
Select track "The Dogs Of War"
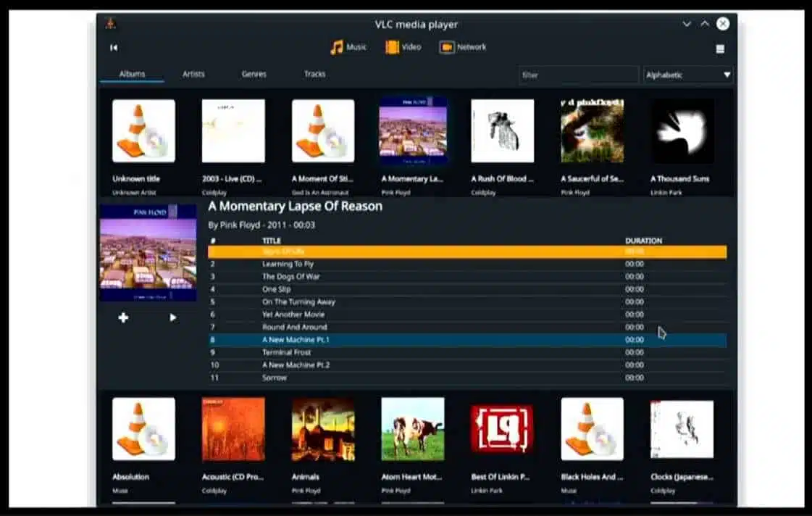(467, 277)
